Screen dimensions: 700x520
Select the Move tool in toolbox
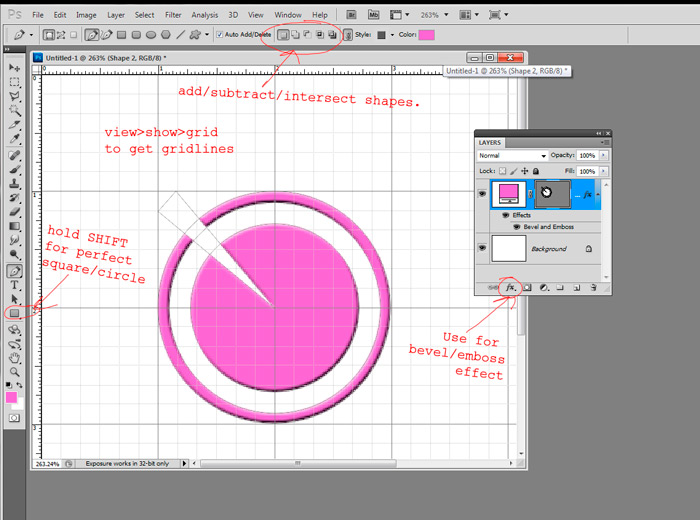(x=15, y=67)
